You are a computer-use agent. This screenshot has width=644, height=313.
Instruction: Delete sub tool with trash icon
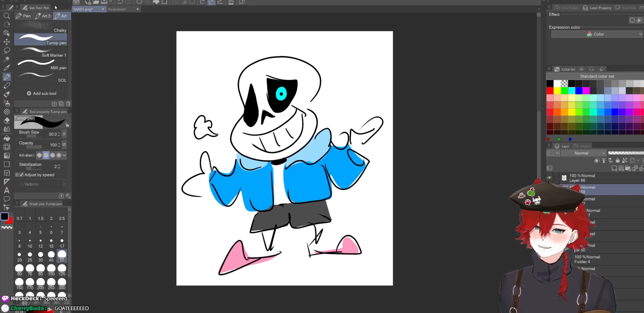pyautogui.click(x=68, y=104)
